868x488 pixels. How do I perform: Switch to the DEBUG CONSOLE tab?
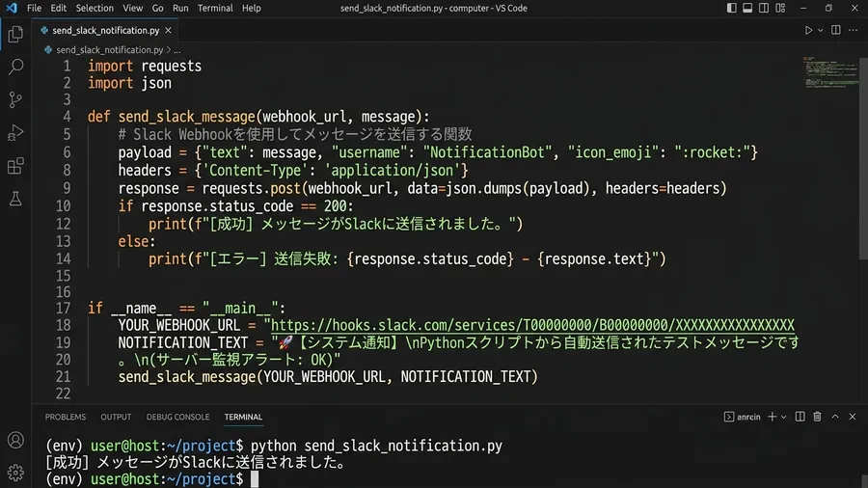point(177,417)
